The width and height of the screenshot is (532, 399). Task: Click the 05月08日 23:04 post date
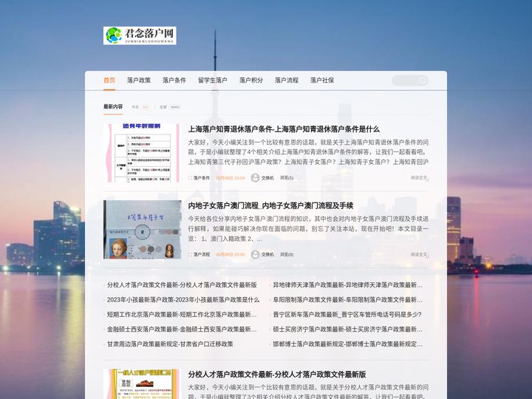[230, 178]
